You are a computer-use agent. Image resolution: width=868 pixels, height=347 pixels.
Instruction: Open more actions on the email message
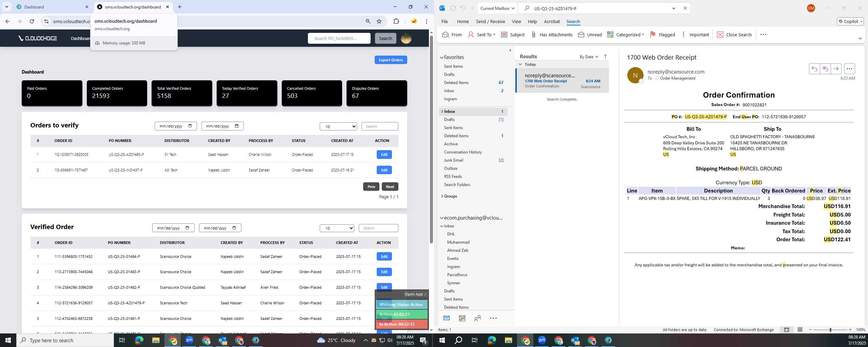coord(849,69)
